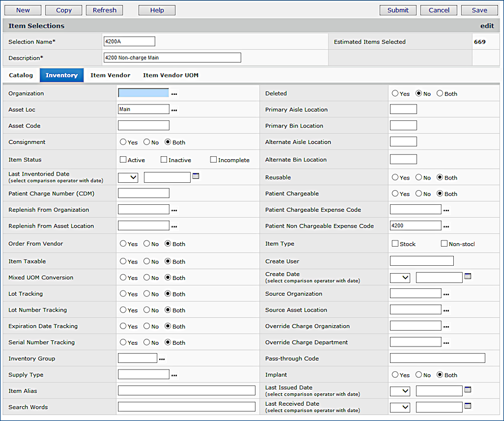Open calendar picker for Last Inventoried Date
The image size is (504, 421).
tap(196, 177)
